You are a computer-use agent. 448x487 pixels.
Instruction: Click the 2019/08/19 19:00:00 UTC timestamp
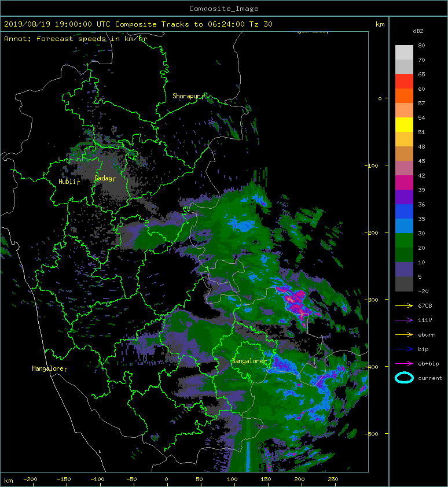click(x=57, y=24)
